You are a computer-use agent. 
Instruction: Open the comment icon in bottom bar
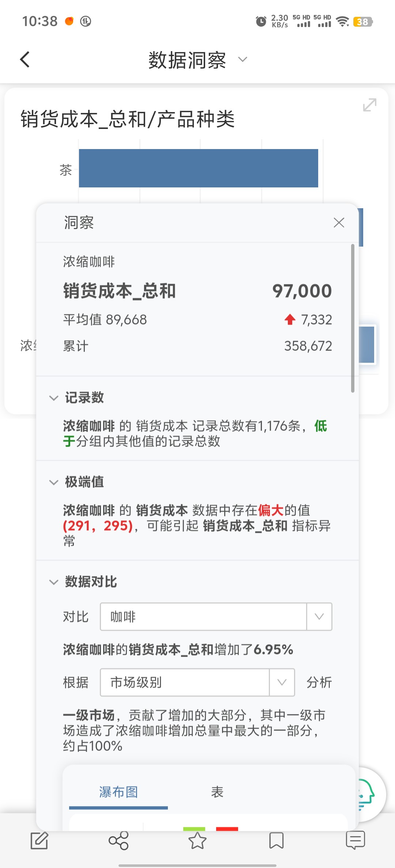(355, 840)
